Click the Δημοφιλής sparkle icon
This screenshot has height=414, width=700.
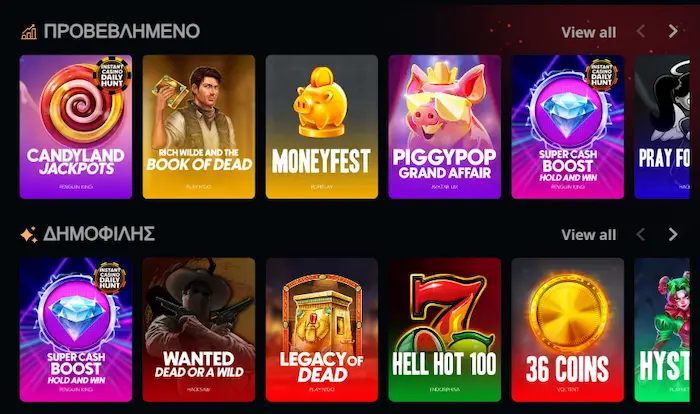(x=29, y=235)
